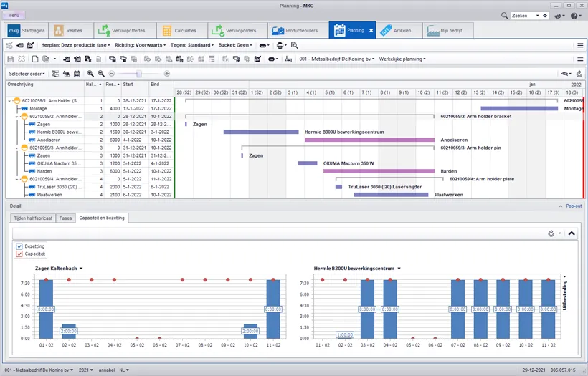
Task: Open the hamburger menu on second toolbar
Action: point(580,59)
